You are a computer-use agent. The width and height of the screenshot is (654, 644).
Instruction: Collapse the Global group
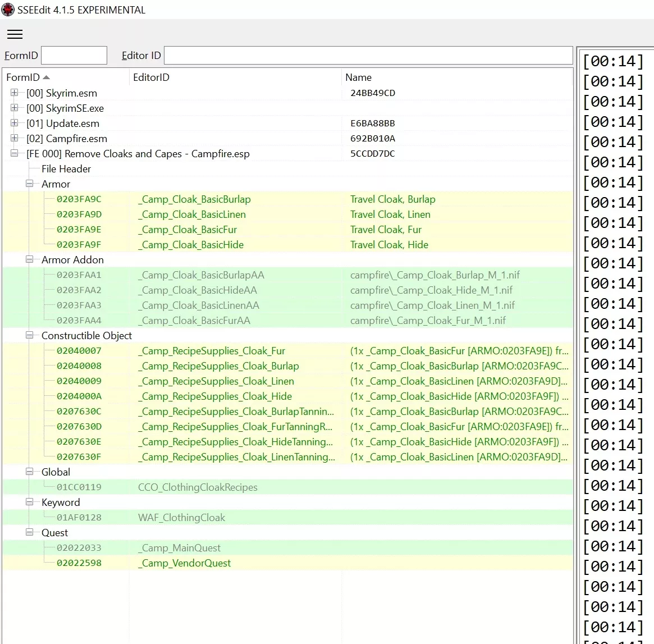(30, 471)
